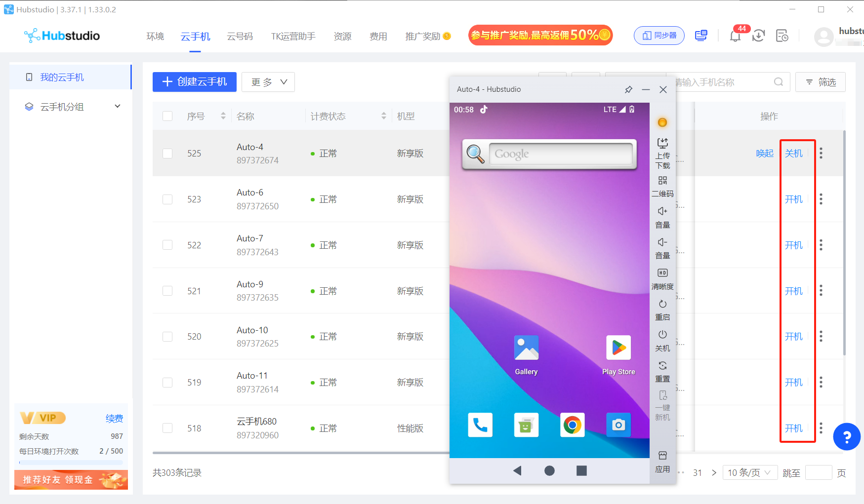Open the 更多 dropdown menu
Screen dimensions: 864x504
pyautogui.click(x=268, y=82)
